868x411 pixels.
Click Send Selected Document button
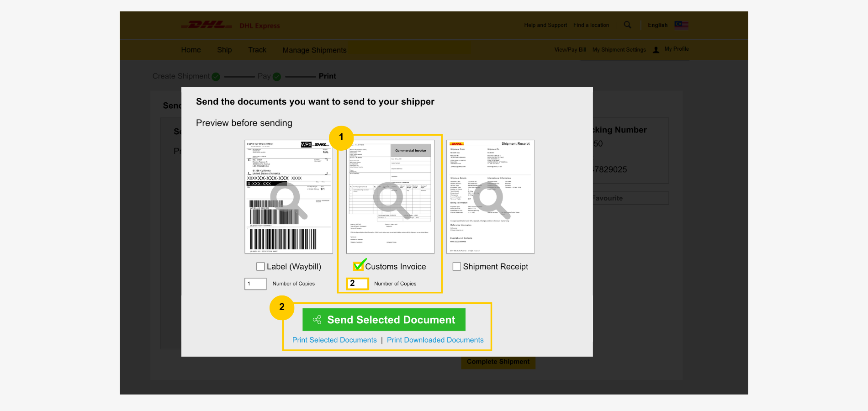coord(384,320)
